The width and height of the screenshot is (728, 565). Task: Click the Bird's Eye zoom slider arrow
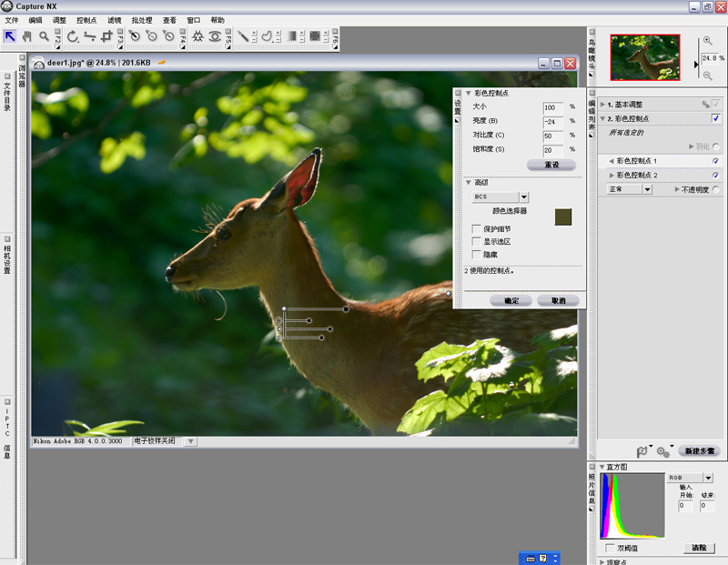pyautogui.click(x=696, y=64)
